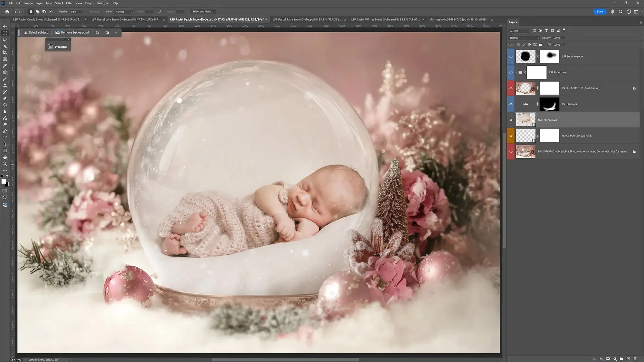
Task: Click the default colors mini icon
Action: pyautogui.click(x=3, y=176)
